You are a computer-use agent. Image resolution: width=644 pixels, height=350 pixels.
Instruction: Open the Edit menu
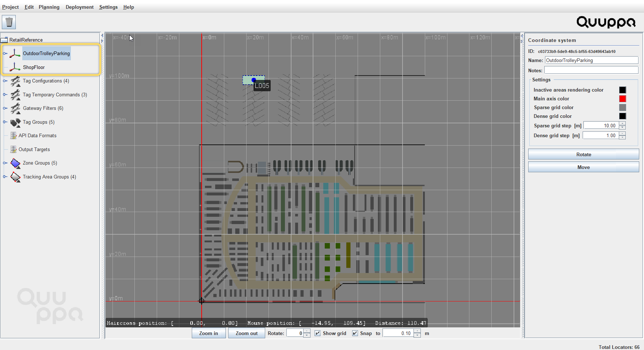pyautogui.click(x=29, y=7)
